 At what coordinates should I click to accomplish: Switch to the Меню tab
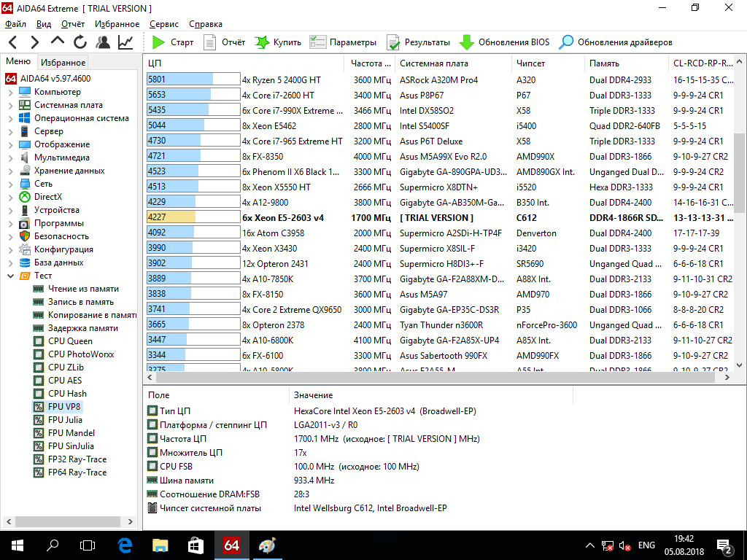coord(18,61)
